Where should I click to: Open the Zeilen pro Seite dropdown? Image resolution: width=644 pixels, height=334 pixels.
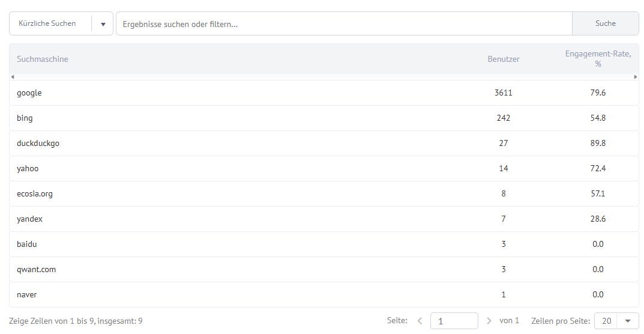tap(616, 321)
